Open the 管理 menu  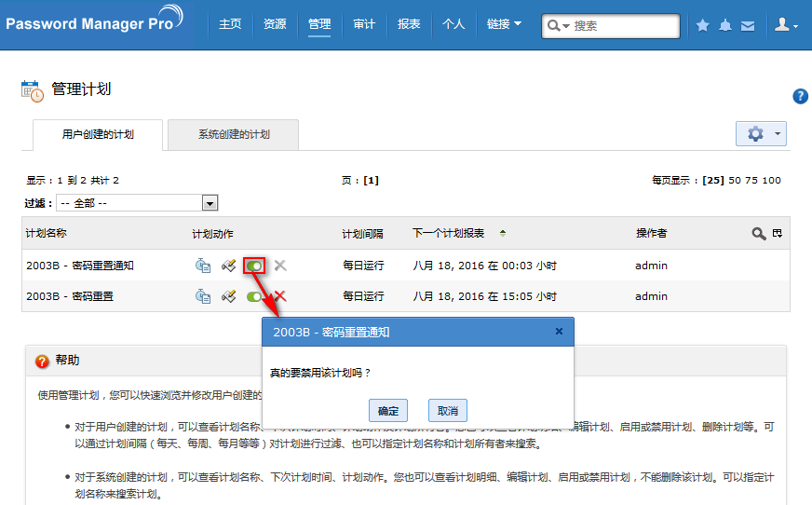(319, 24)
